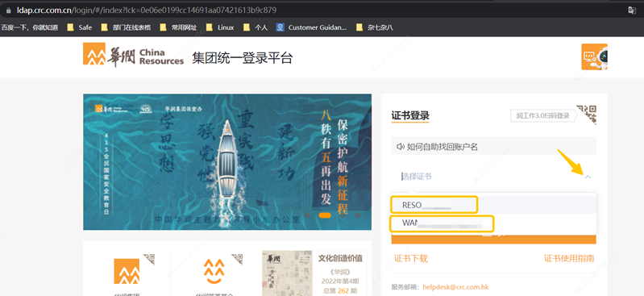The height and width of the screenshot is (296, 644).
Task: Open the Safe bookmarks folder
Action: click(79, 27)
